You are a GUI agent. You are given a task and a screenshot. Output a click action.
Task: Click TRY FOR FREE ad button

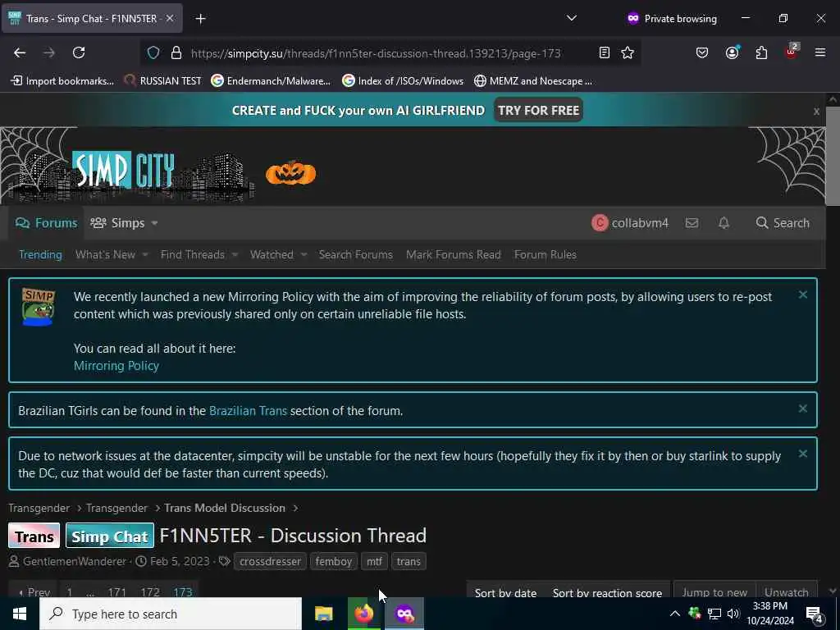click(538, 110)
